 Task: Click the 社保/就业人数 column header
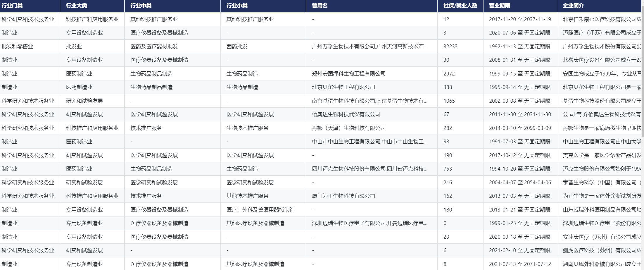(460, 6)
